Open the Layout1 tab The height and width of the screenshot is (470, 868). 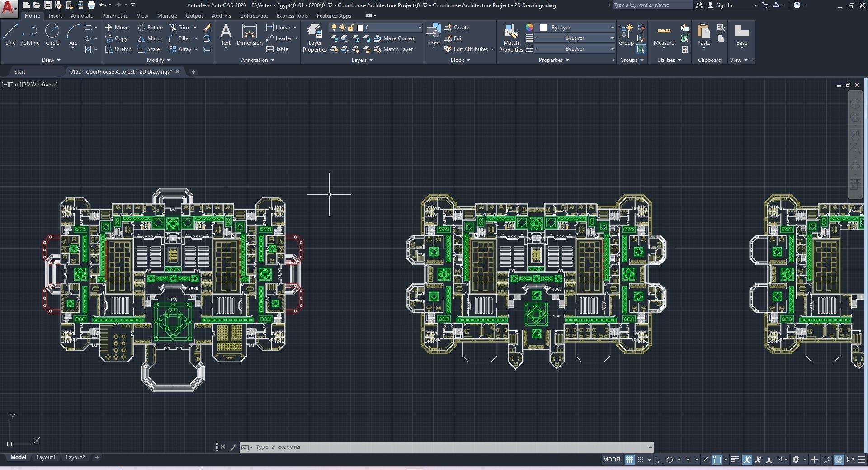coord(46,457)
